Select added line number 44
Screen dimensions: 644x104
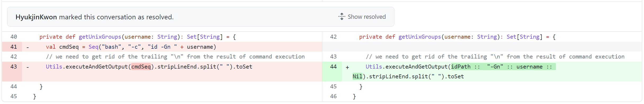click(x=333, y=67)
